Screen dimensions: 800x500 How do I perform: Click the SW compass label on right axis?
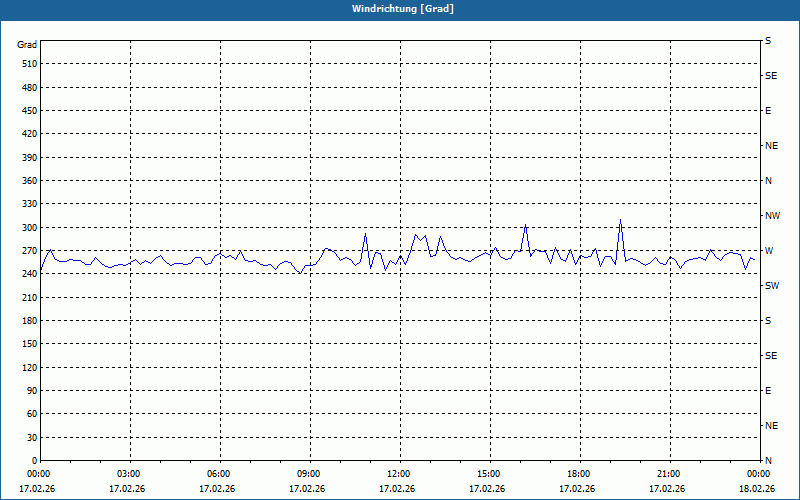(x=771, y=286)
